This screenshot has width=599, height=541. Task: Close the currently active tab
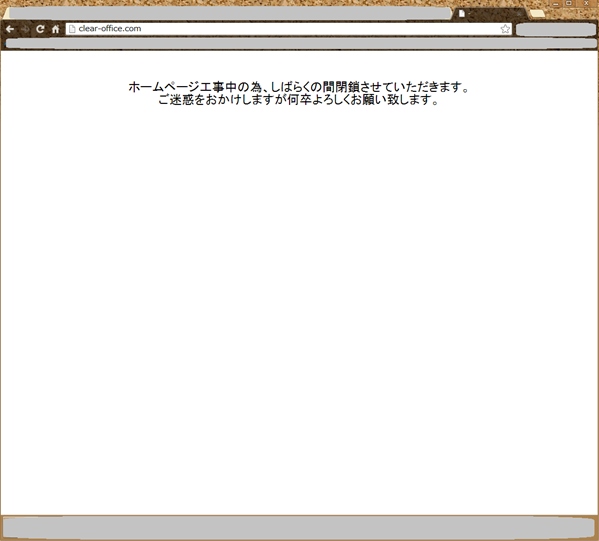[519, 14]
